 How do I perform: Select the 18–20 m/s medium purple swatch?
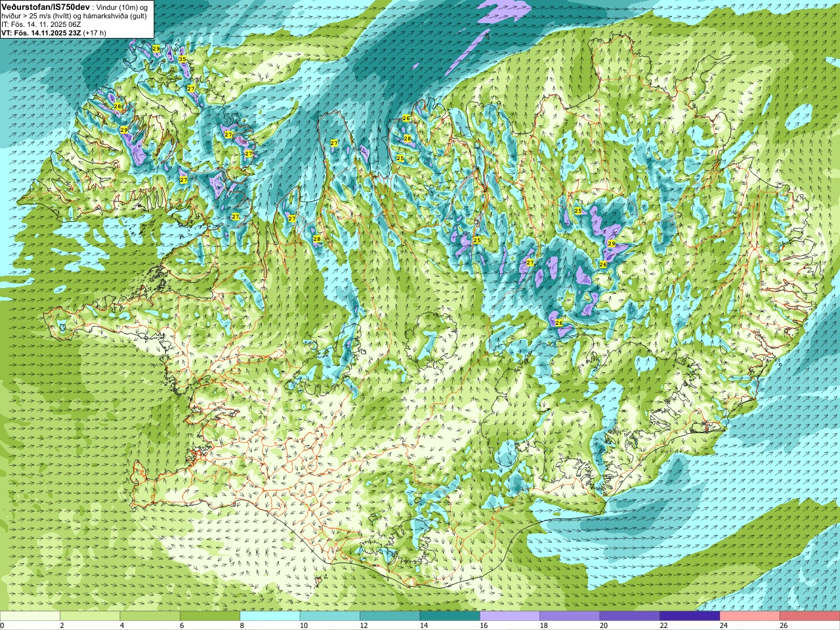coord(570,616)
